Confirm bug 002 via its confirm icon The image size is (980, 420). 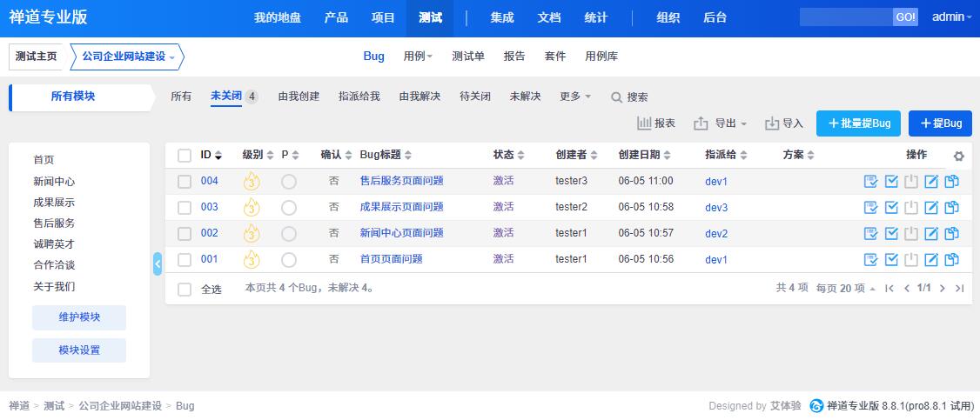870,233
